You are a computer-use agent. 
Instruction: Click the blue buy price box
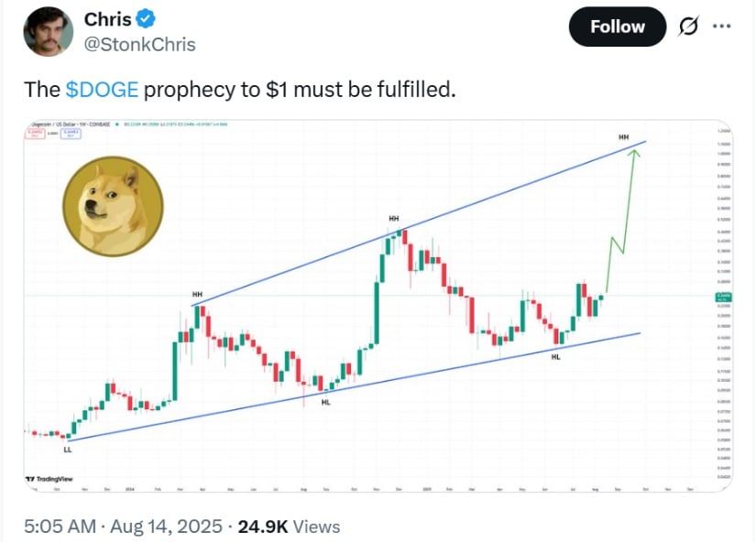71,134
